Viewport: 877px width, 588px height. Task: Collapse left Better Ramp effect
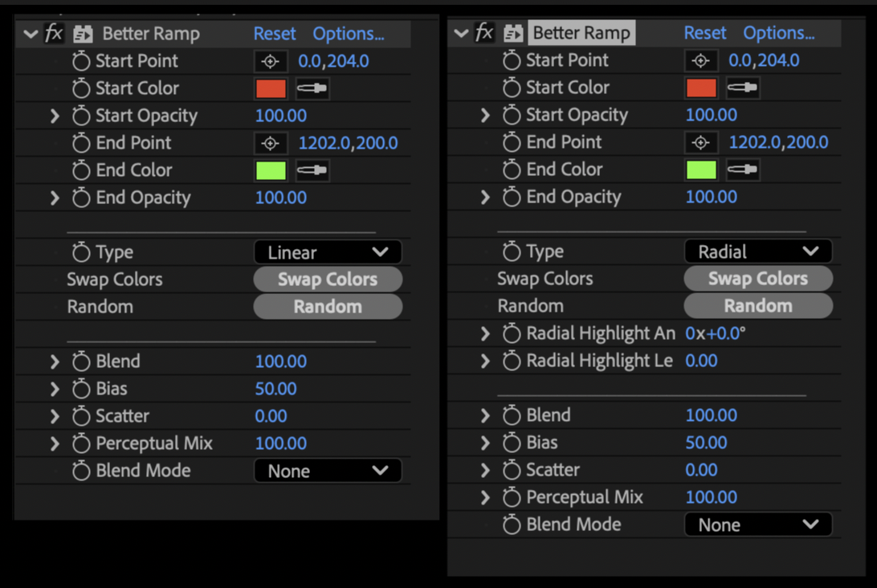coord(31,34)
